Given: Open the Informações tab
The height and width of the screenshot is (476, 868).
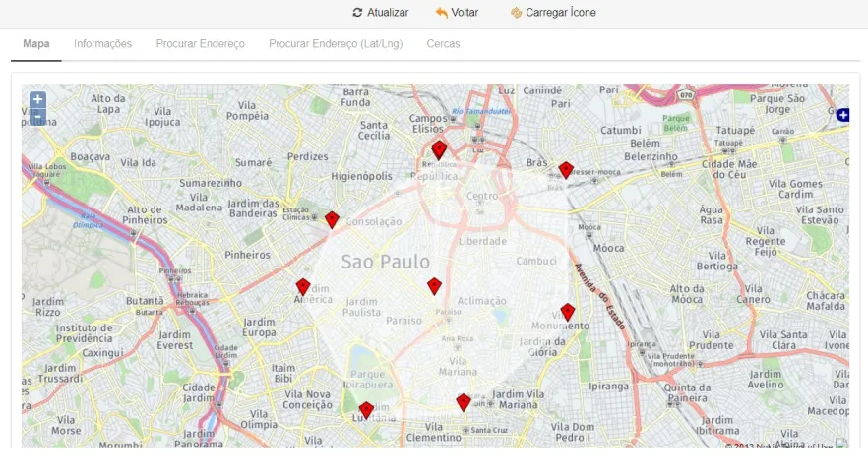Looking at the screenshot, I should coord(102,44).
